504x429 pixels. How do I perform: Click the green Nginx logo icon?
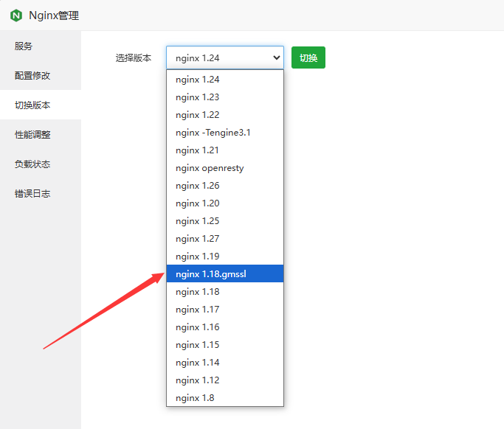[16, 15]
